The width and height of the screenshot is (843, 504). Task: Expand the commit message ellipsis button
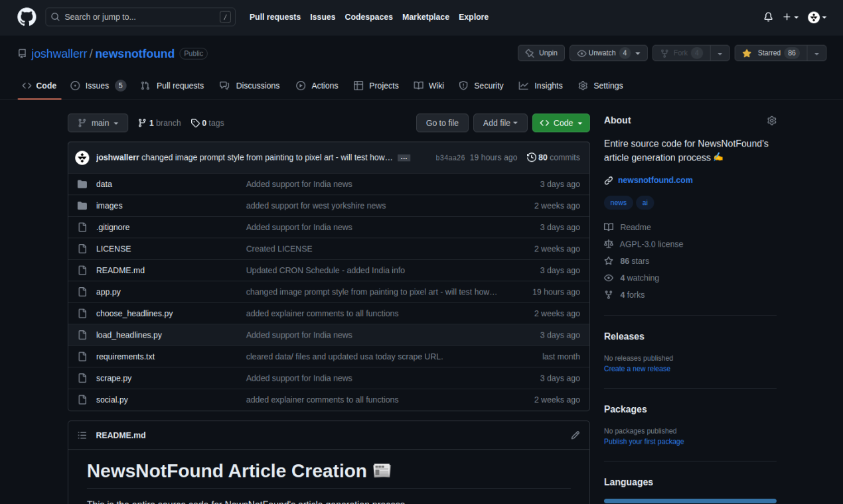click(404, 158)
